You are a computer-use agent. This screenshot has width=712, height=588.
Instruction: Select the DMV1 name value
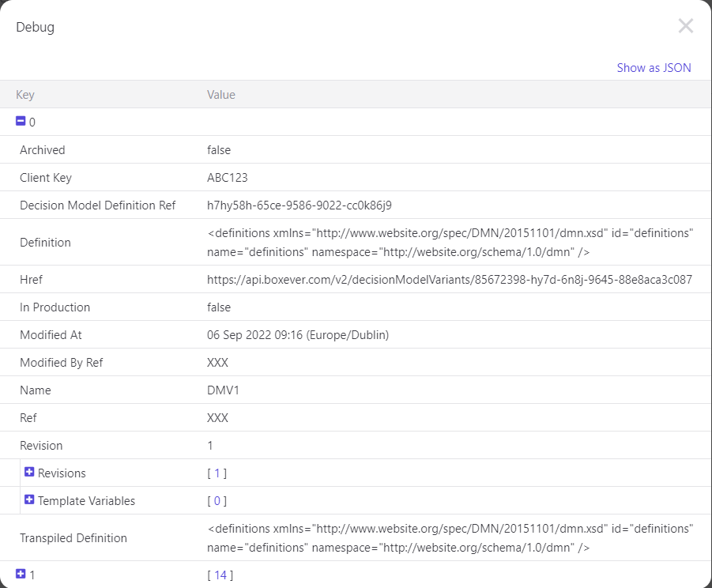[x=223, y=390]
